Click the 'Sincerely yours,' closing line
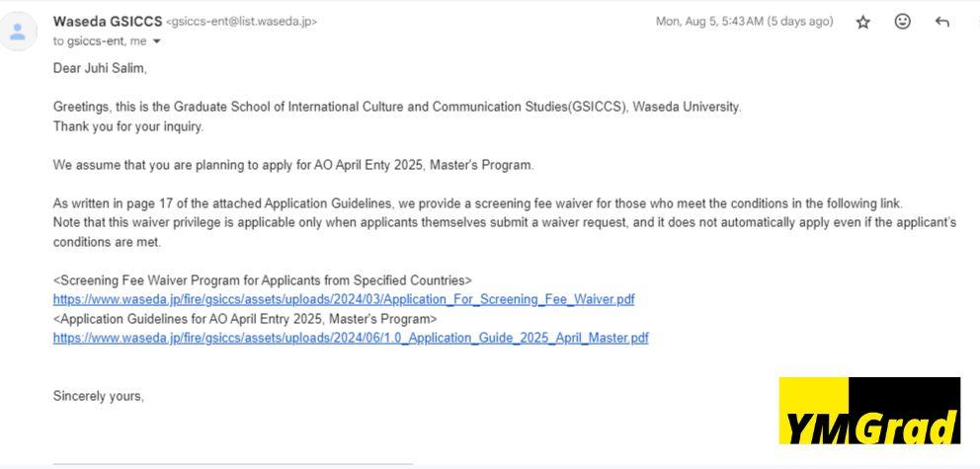The image size is (980, 469). click(x=99, y=397)
